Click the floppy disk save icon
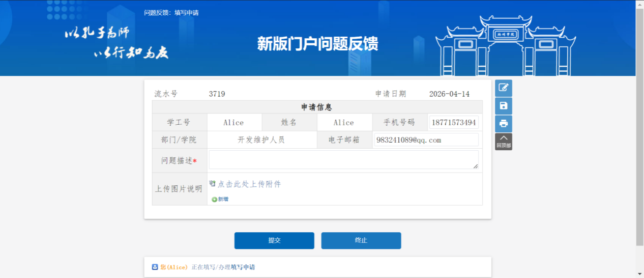 pos(503,106)
